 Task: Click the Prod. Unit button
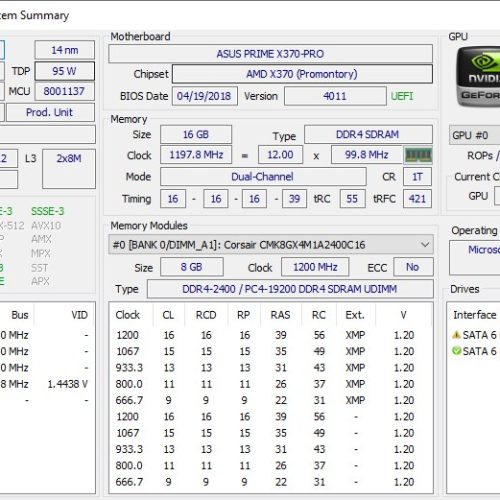(50, 112)
